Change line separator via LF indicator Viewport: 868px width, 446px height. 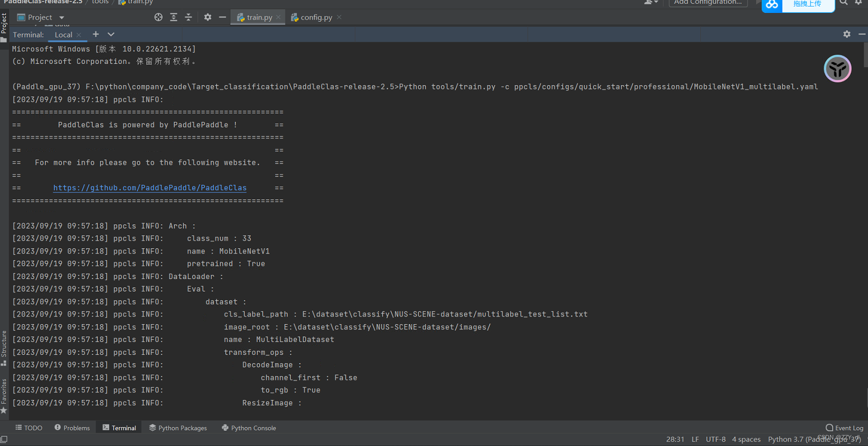click(x=695, y=439)
